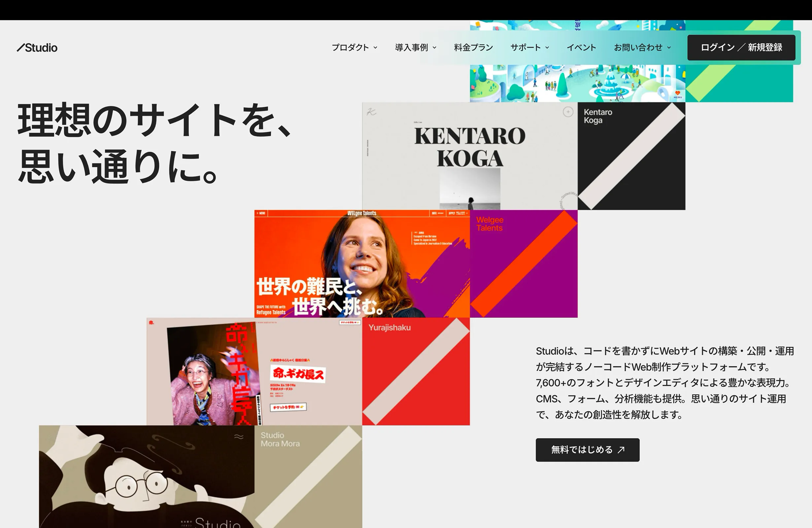This screenshot has height=528, width=812.
Task: Select 料金プラン in the navigation bar
Action: pyautogui.click(x=473, y=48)
